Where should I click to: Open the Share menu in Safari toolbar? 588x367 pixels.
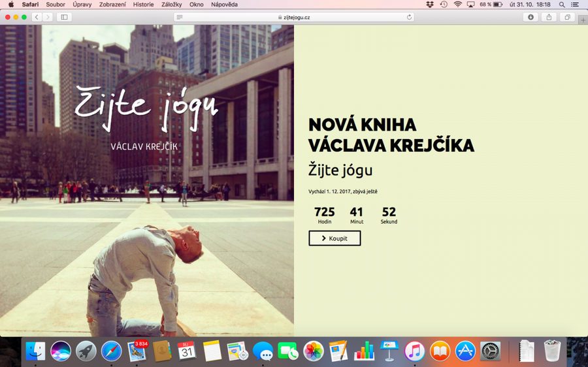pos(549,17)
